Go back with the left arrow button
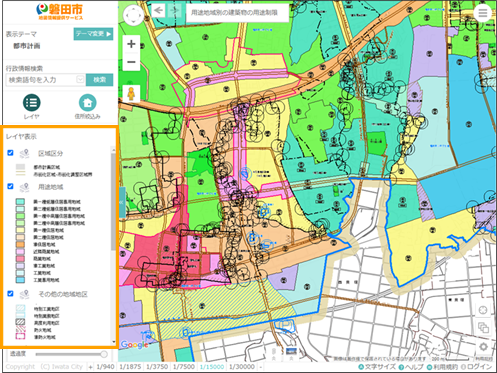This screenshot has width=497, height=373. pos(158,11)
